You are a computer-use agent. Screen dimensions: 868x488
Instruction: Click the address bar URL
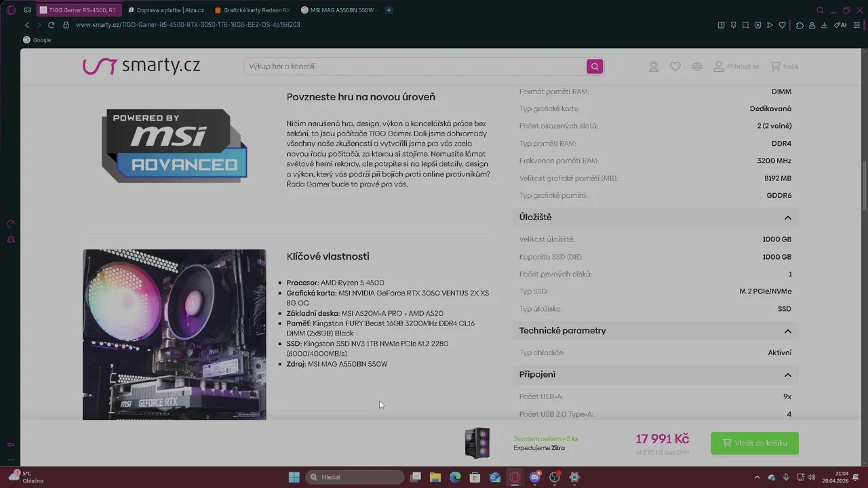tap(188, 25)
